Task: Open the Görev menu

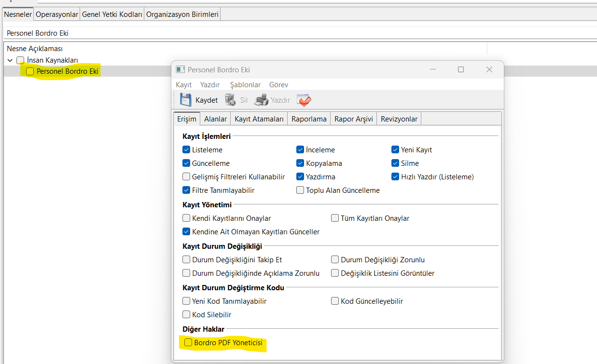Action: [x=278, y=84]
